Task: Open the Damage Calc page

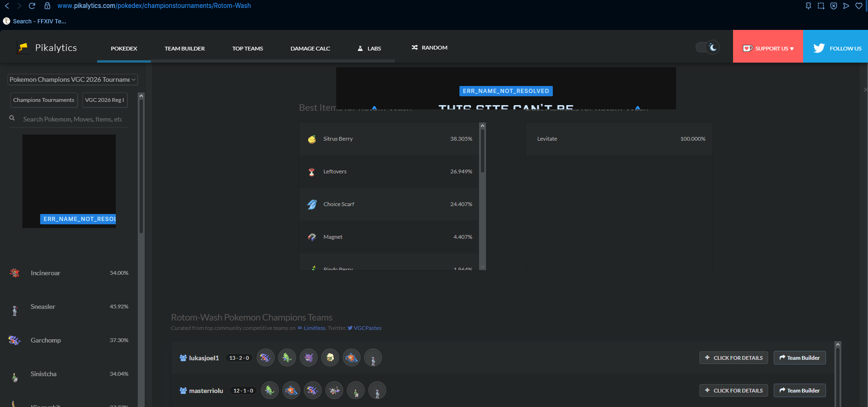Action: pyautogui.click(x=311, y=48)
